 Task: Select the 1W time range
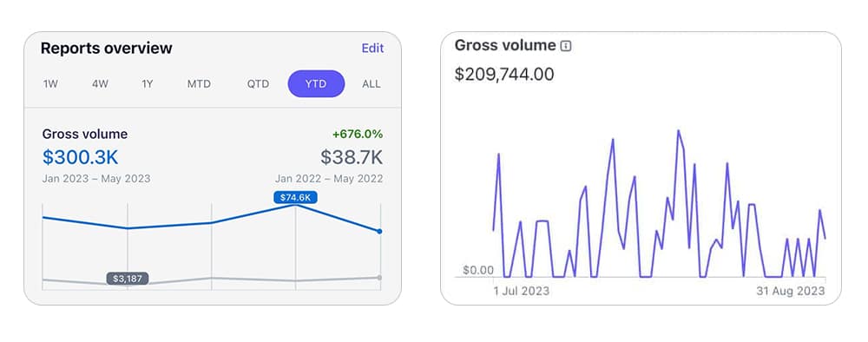[x=50, y=84]
